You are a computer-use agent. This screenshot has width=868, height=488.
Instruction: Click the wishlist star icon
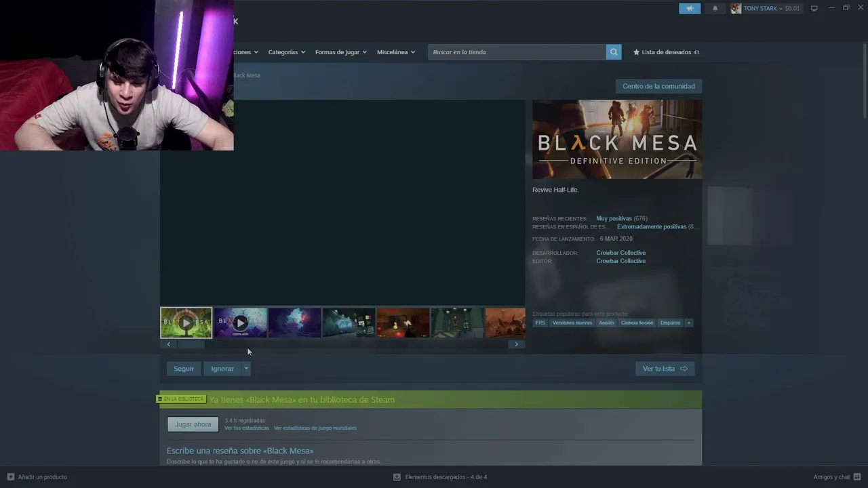pyautogui.click(x=636, y=52)
